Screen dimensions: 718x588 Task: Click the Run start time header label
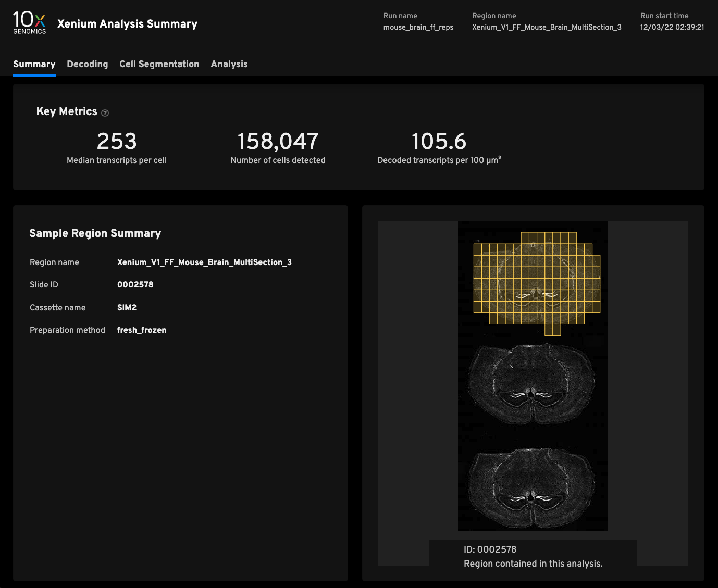point(664,16)
